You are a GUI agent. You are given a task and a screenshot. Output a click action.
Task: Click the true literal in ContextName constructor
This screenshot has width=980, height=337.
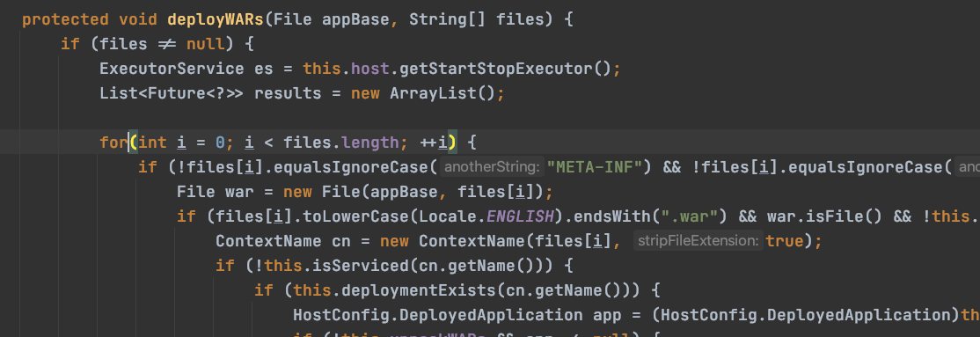coord(785,241)
